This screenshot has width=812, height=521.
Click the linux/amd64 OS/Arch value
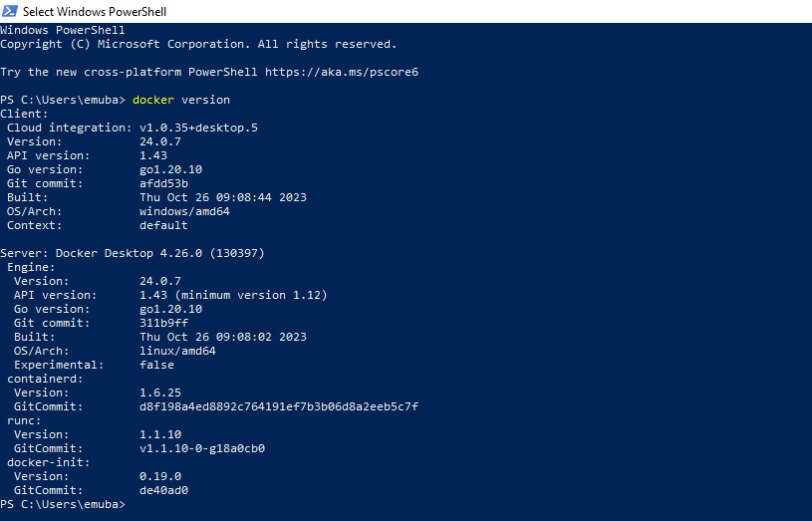177,351
